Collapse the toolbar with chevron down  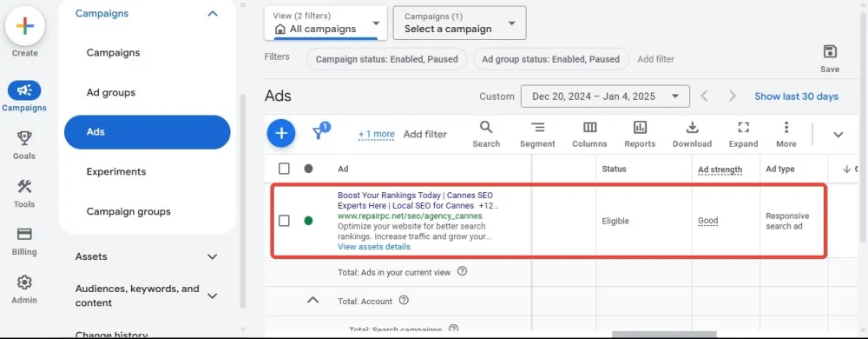pos(838,135)
